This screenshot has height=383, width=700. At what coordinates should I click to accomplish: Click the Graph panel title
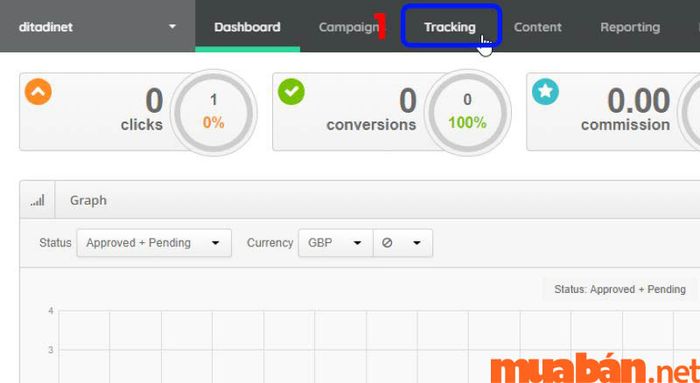[88, 200]
